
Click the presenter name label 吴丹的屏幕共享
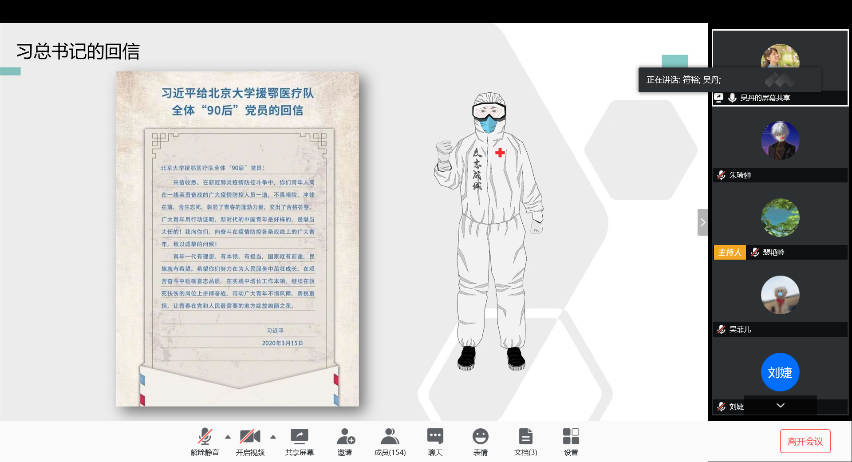[x=765, y=98]
